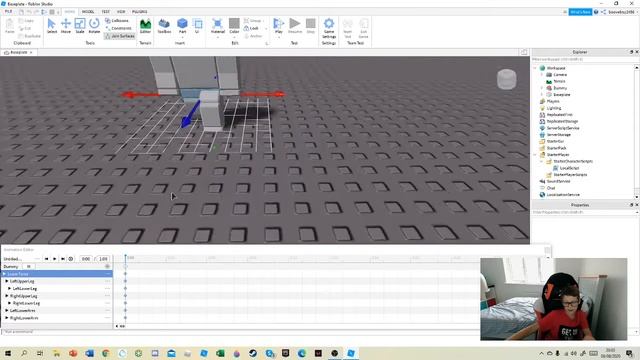Open Steam from the taskbar

[253, 353]
